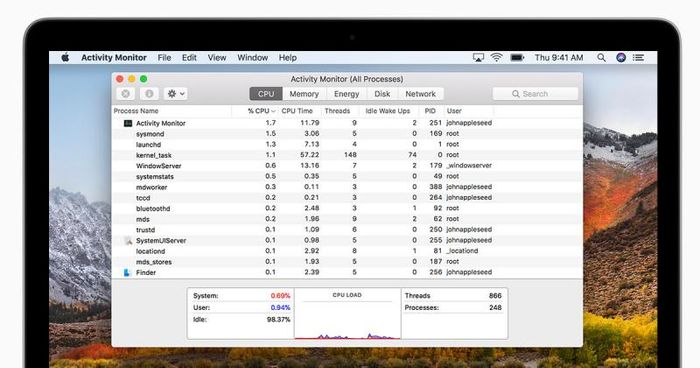Click the Finder process icon
Image resolution: width=700 pixels, height=368 pixels.
tap(127, 272)
